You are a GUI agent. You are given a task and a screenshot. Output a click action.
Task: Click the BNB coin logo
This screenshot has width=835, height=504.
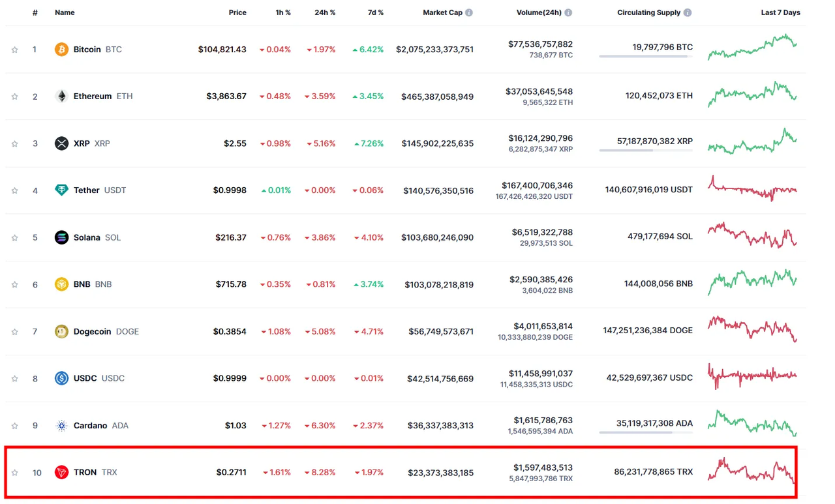pos(61,284)
